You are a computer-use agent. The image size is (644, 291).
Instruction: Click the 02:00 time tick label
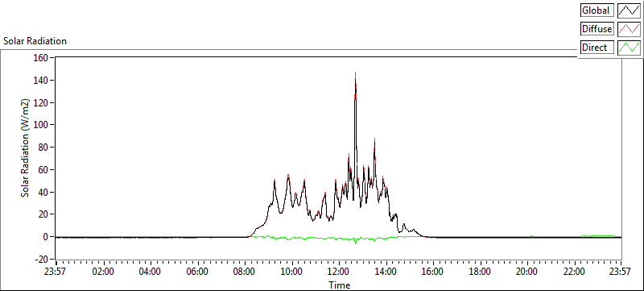point(104,272)
